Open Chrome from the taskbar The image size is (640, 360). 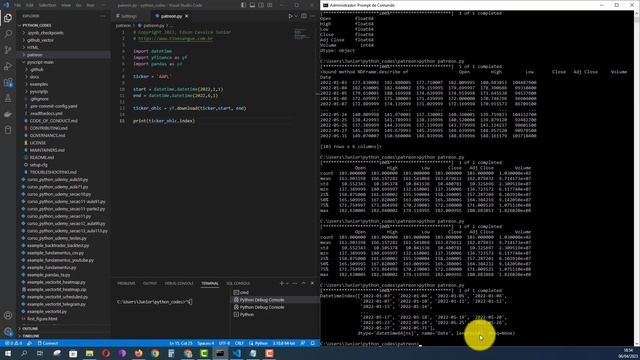tap(155, 353)
